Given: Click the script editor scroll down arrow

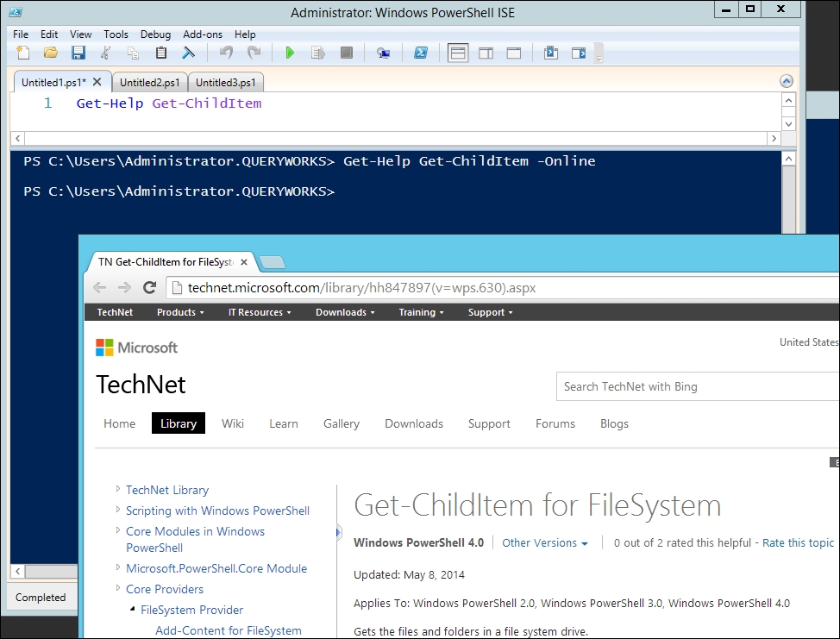Looking at the screenshot, I should [x=788, y=124].
